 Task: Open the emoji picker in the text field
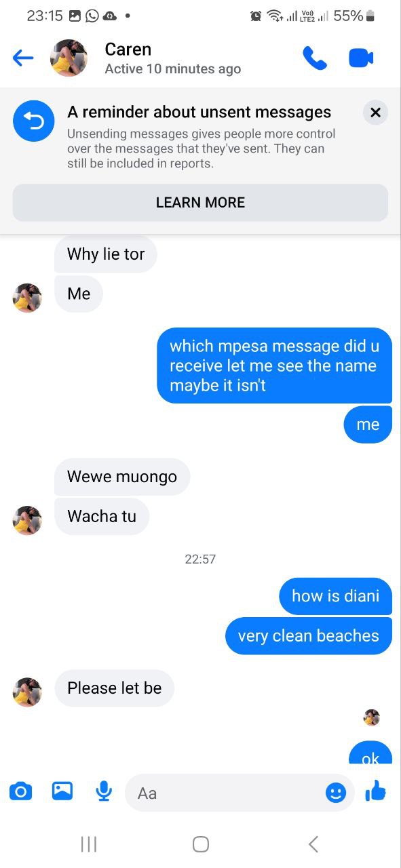click(336, 792)
